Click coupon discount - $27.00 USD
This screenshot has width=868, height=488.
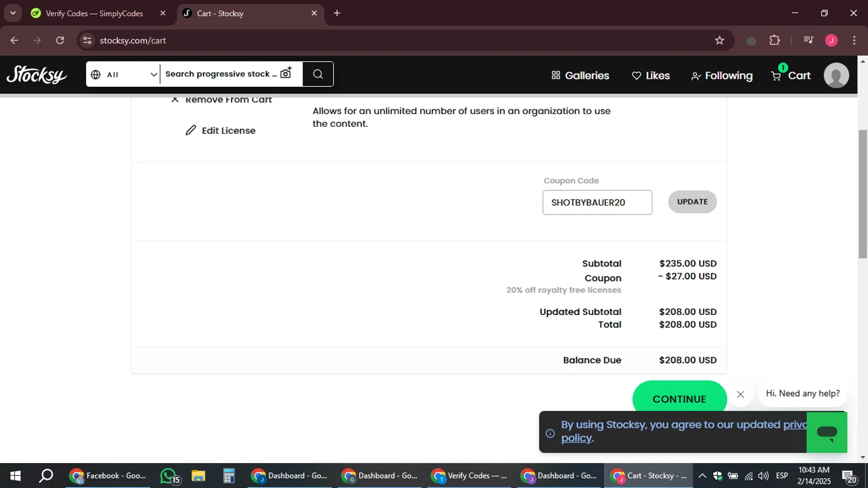tap(687, 276)
